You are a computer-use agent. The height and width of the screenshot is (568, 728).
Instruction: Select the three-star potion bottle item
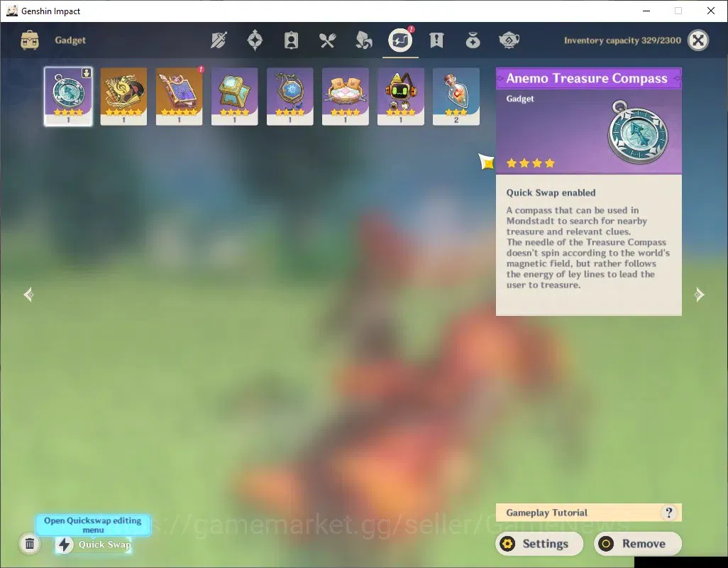456,97
